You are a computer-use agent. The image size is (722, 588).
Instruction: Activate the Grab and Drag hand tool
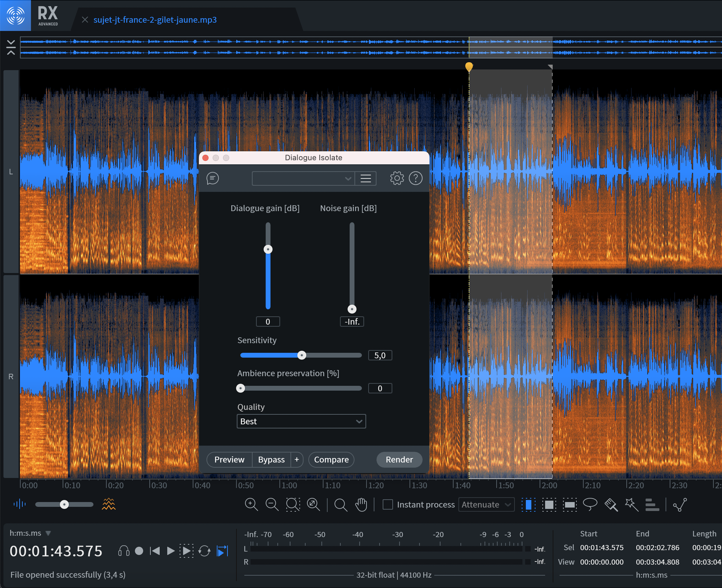tap(361, 504)
